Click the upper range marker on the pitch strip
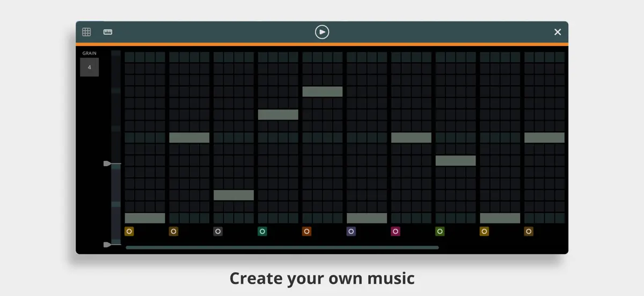644x296 pixels. tap(107, 164)
